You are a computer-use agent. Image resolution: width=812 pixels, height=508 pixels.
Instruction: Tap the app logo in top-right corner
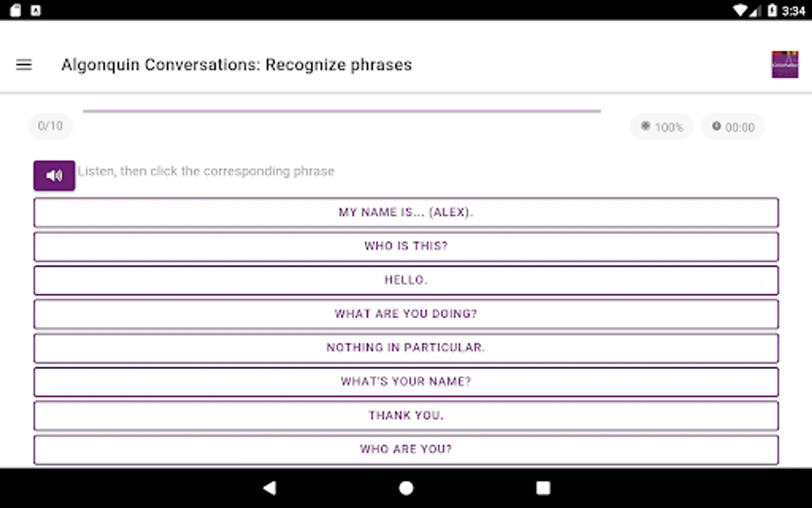[x=784, y=64]
